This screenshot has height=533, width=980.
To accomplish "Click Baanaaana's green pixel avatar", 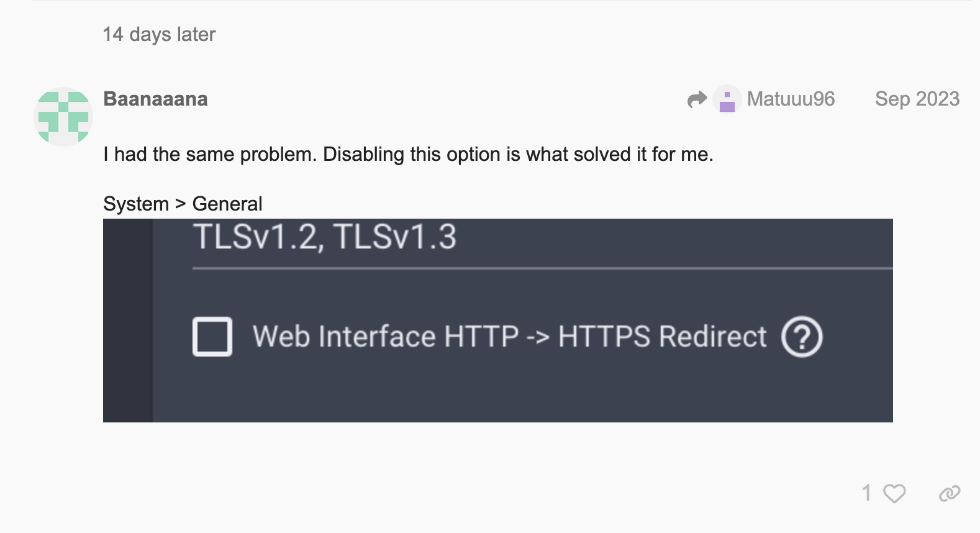I will pos(63,117).
